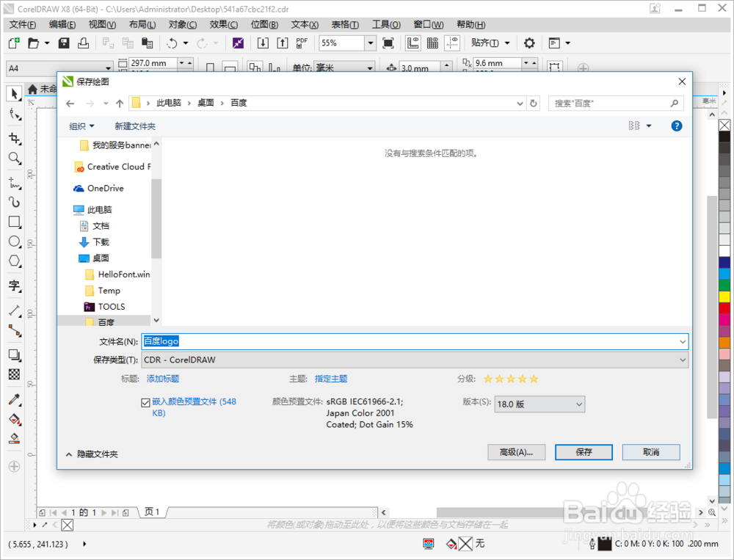Screen dimensions: 734x560
Task: Select the Text tool
Action: point(15,286)
